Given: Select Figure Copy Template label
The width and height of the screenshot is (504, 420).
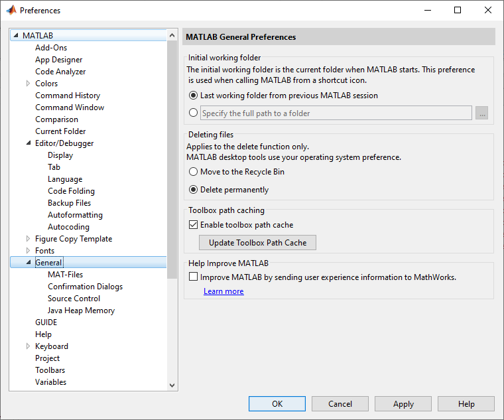Looking at the screenshot, I should (74, 239).
